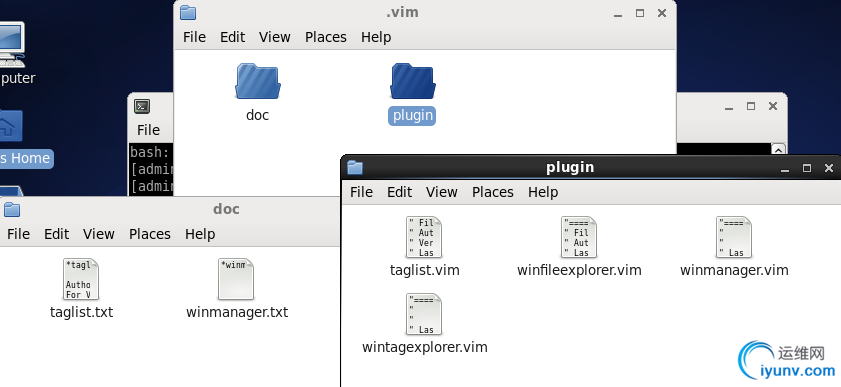841x387 pixels.
Task: Open Edit menu in doc window
Action: pos(56,234)
